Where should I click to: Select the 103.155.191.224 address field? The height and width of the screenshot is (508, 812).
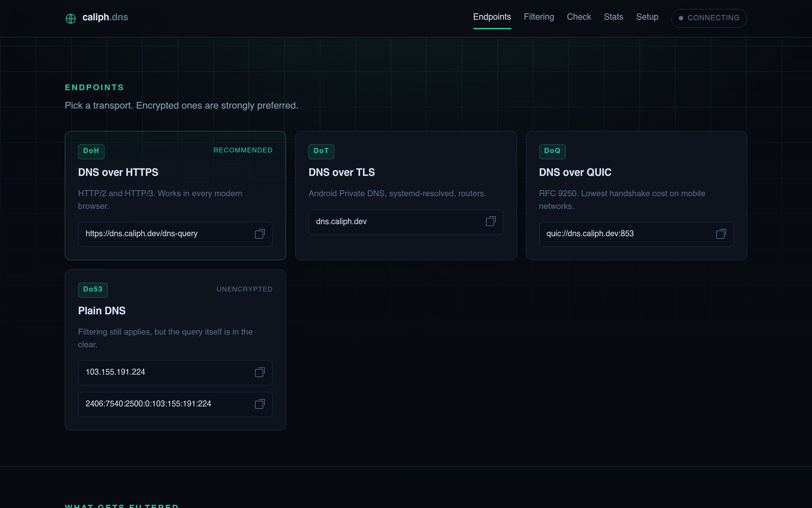[175, 373]
